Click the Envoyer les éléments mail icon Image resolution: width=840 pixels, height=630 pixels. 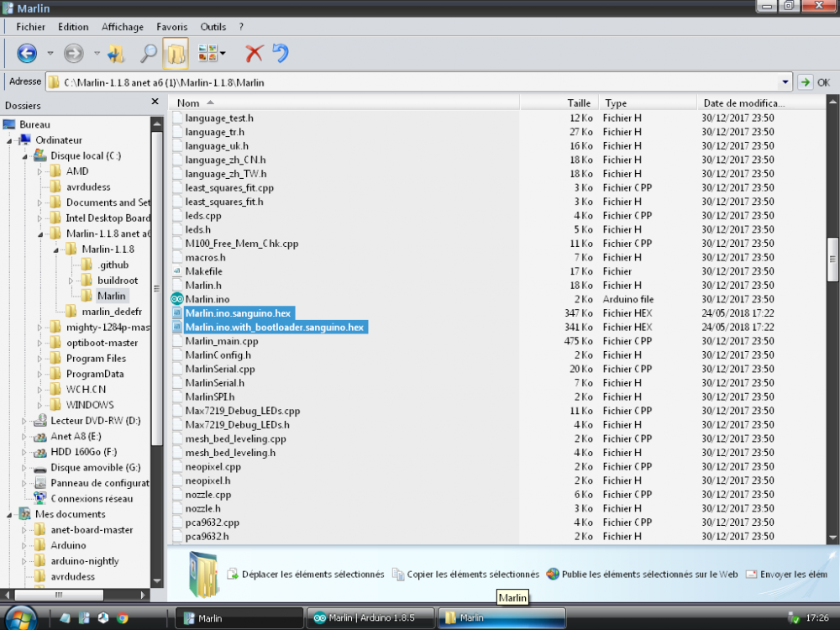752,575
